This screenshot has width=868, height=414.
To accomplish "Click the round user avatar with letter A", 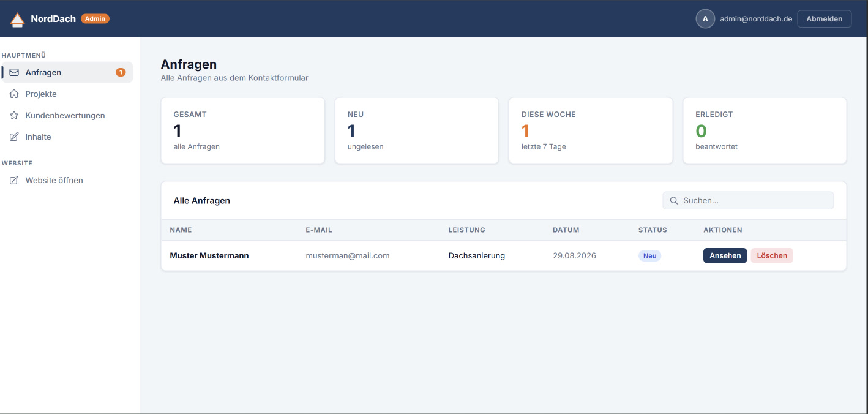I will click(x=705, y=19).
